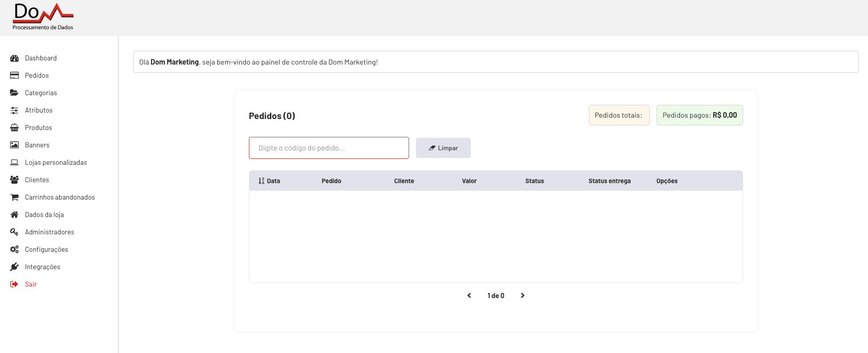Click the Banners image icon
This screenshot has width=868, height=353.
pos(15,145)
